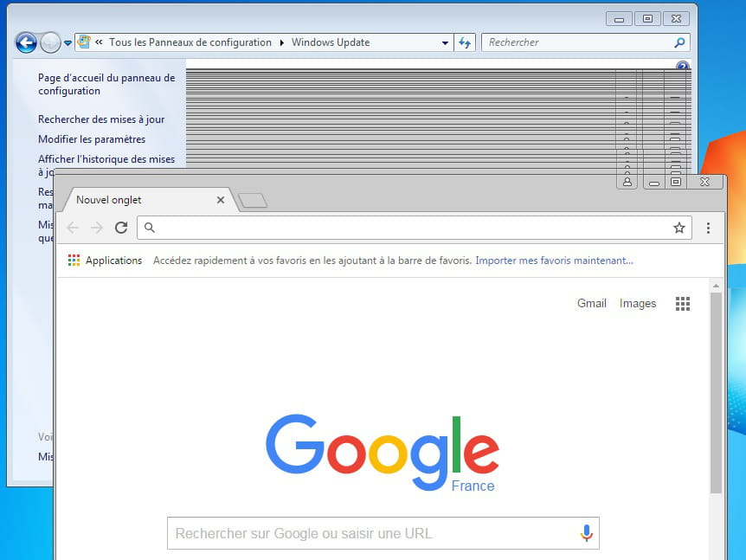
Task: Focus the Chrome address bar
Action: pos(412,228)
